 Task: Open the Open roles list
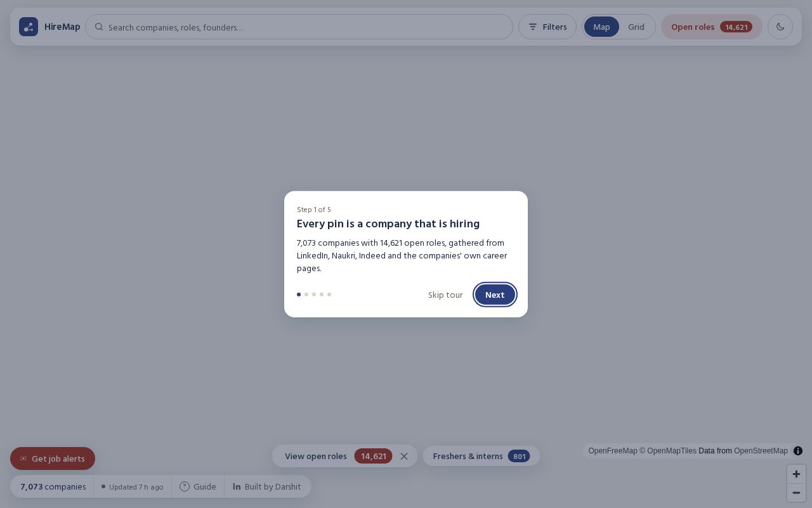[x=712, y=27]
